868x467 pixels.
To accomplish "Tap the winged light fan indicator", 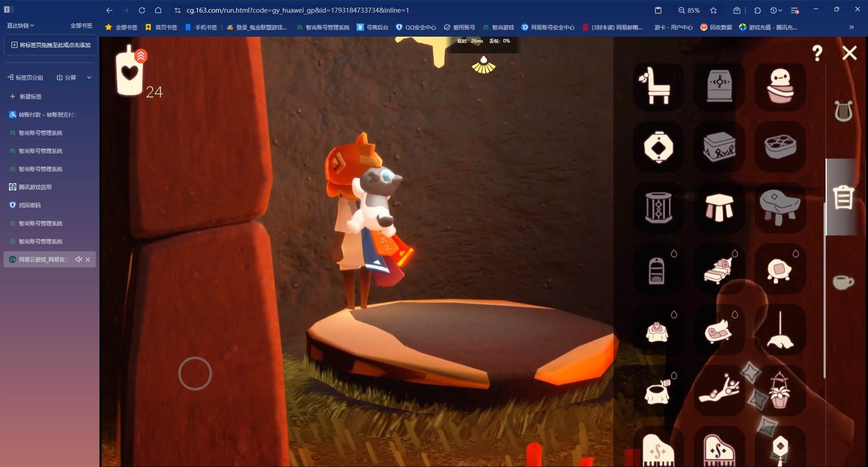I will pyautogui.click(x=484, y=65).
